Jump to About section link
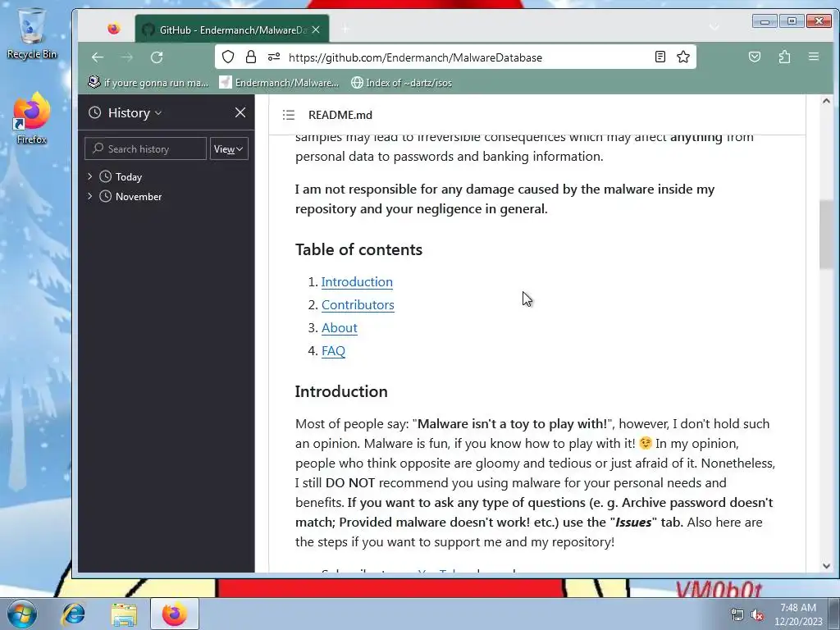The width and height of the screenshot is (840, 630). (339, 328)
